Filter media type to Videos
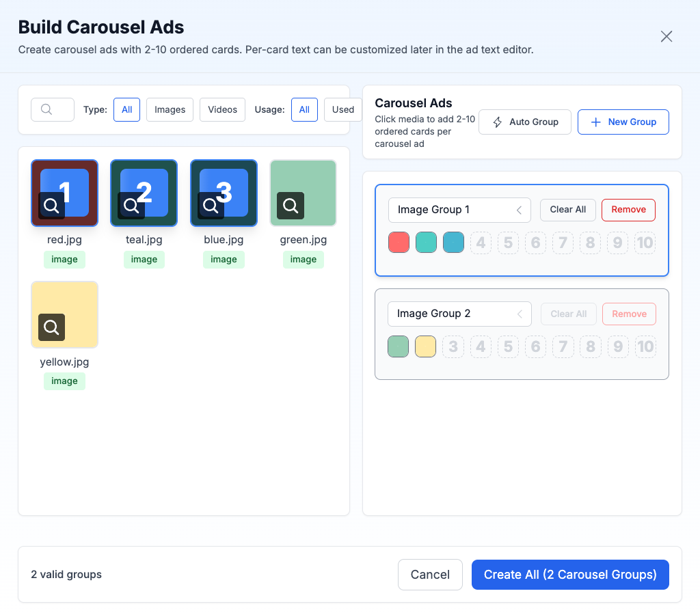Image resolution: width=700 pixels, height=615 pixels. [222, 109]
